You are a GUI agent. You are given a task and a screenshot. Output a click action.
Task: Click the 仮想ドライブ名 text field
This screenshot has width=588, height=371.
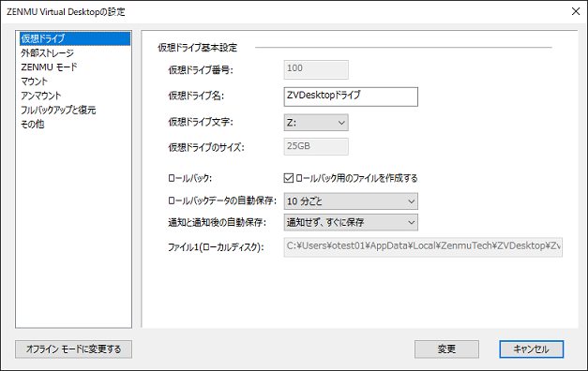point(351,96)
